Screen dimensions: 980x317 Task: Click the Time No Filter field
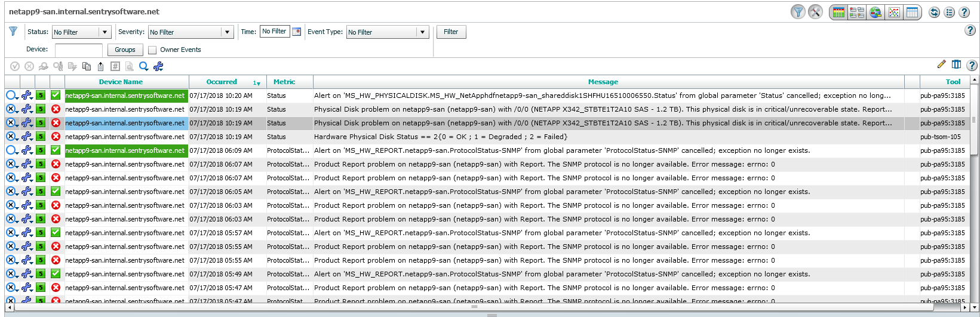275,31
